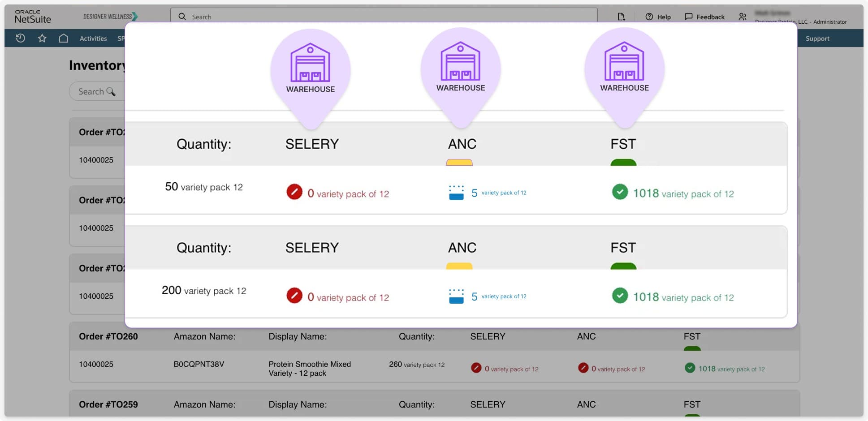Viewport: 868px width, 421px height.
Task: Expand the Order #TO260 card
Action: coord(108,336)
